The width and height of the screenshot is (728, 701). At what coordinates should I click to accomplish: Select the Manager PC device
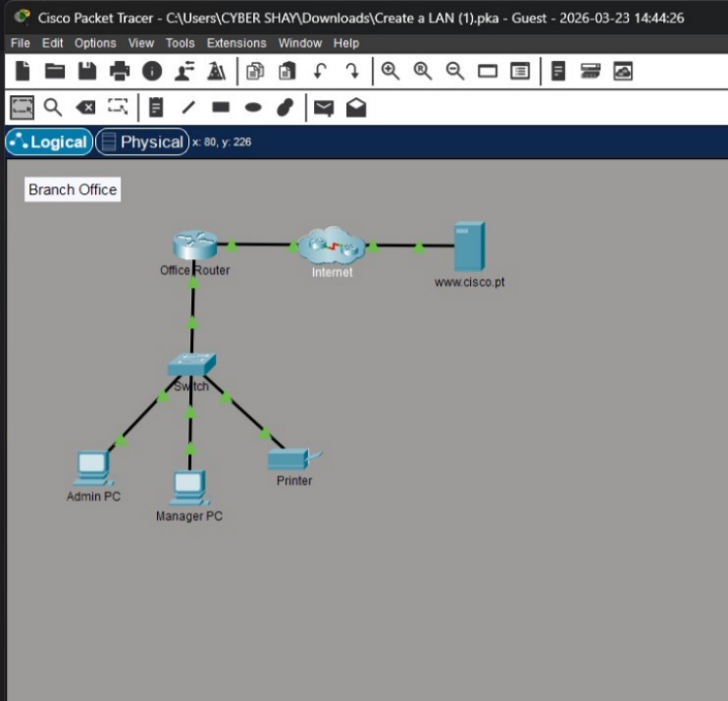(x=189, y=488)
